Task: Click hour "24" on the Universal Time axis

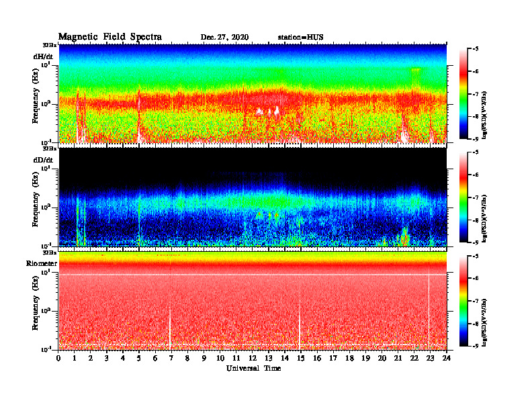Action: (x=447, y=358)
